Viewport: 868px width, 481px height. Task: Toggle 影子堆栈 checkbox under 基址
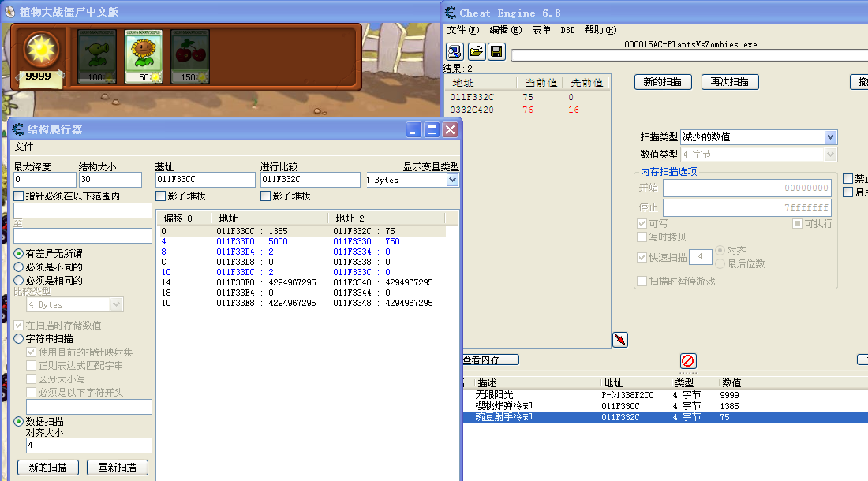pos(161,196)
